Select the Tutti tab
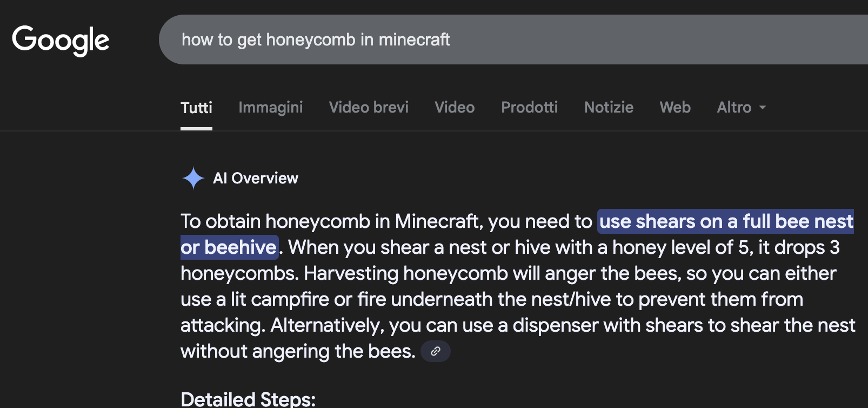Screen dimensions: 868x408 pyautogui.click(x=196, y=108)
